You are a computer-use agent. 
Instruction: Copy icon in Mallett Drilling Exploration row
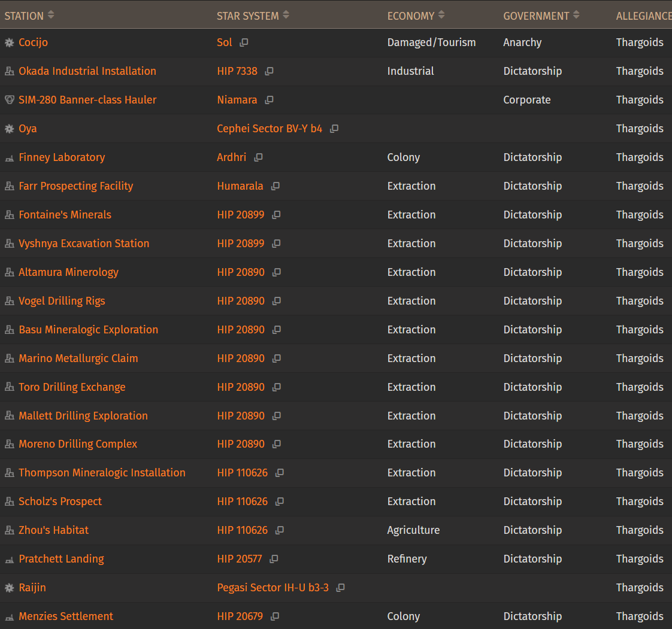coord(277,415)
